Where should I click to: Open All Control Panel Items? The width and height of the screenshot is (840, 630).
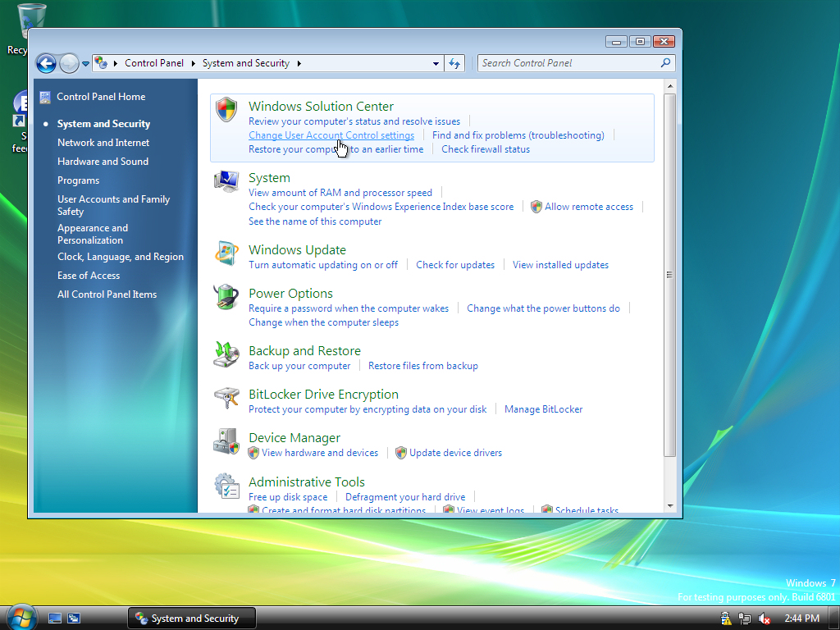click(107, 294)
